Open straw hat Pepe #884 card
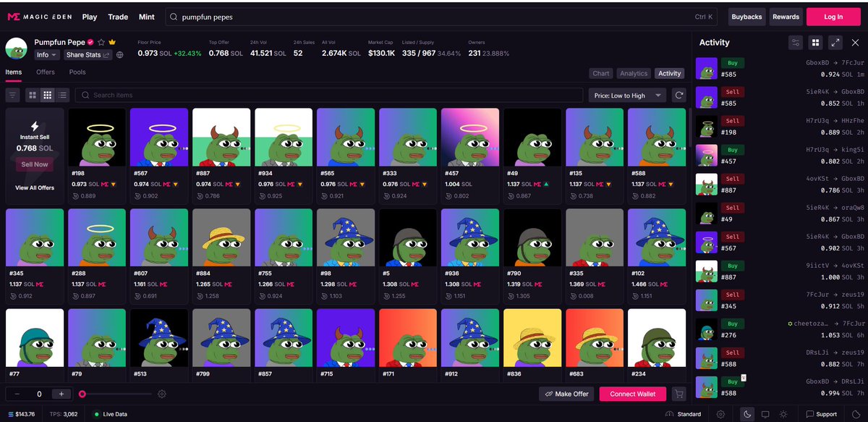Image resolution: width=868 pixels, height=422 pixels. [221, 256]
